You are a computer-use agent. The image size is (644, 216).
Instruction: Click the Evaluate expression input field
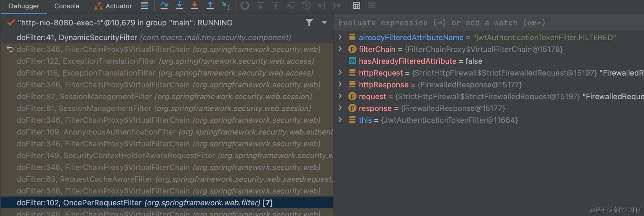coord(483,23)
